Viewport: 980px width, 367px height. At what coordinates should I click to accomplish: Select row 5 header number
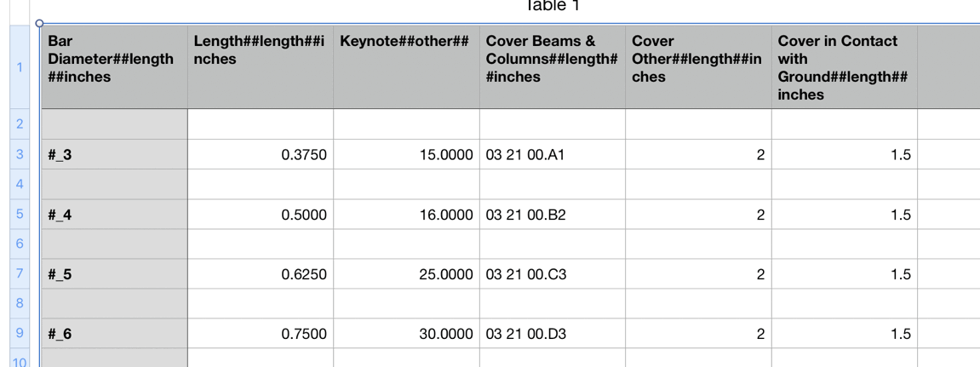tap(20, 214)
